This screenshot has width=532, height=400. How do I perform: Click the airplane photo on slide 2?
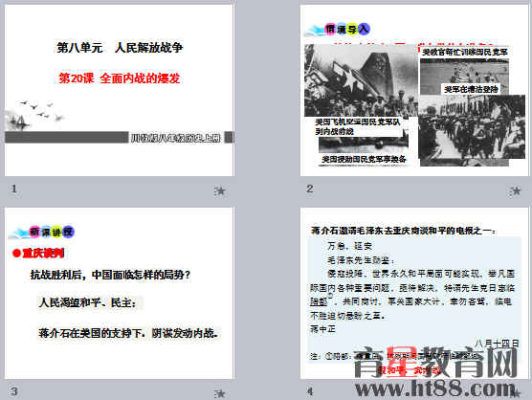(x=361, y=80)
